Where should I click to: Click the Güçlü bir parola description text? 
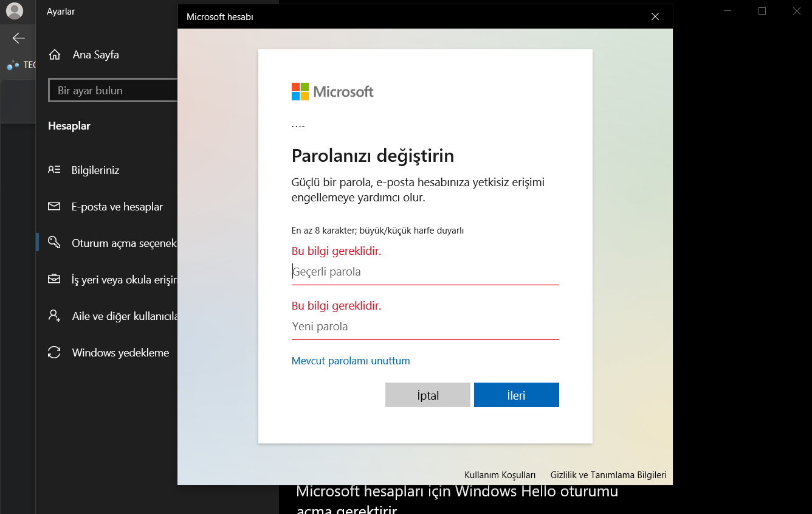click(418, 190)
